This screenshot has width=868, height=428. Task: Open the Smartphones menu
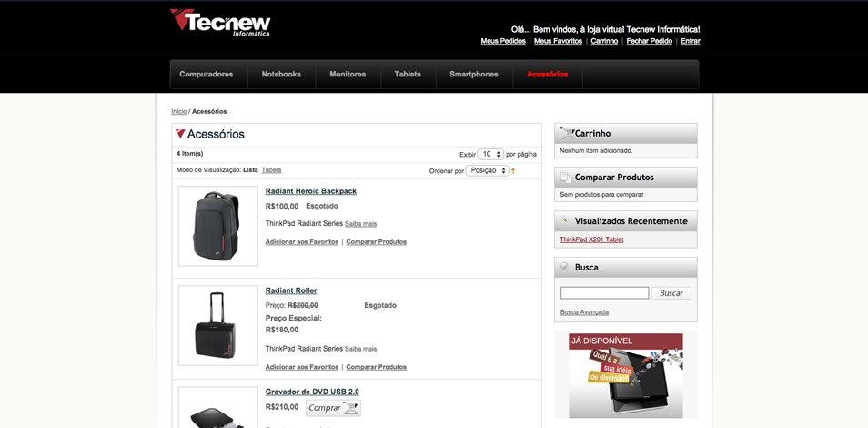[x=474, y=75]
